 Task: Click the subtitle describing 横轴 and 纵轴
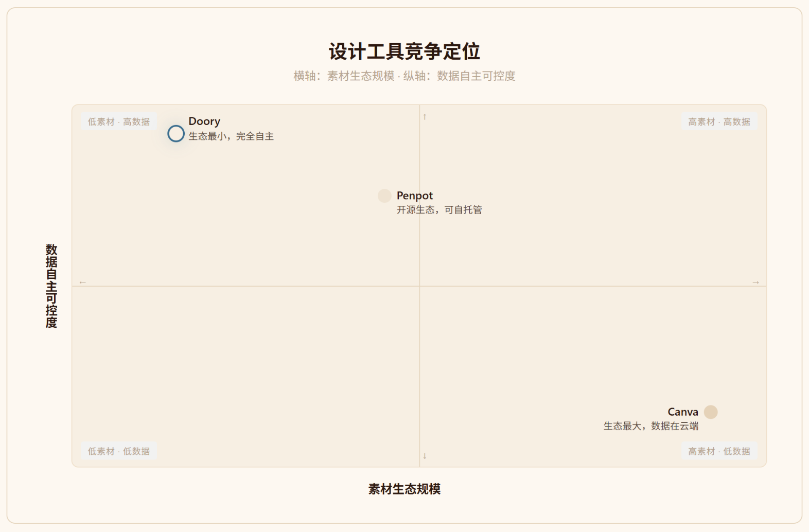[x=404, y=76]
